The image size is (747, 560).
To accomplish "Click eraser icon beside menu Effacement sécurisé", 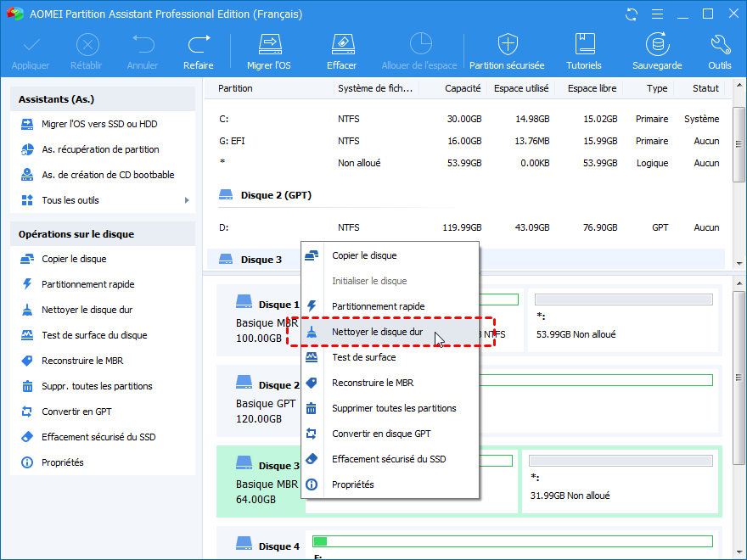I will coord(312,459).
